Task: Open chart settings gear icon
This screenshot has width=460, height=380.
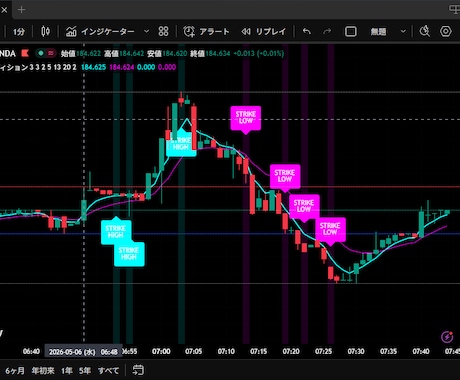Action: tap(446, 32)
